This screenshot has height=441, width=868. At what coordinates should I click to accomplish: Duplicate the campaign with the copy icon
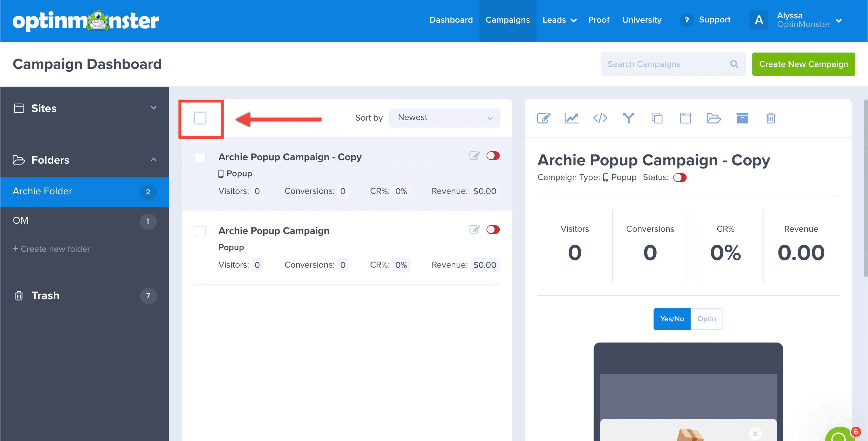(x=657, y=118)
